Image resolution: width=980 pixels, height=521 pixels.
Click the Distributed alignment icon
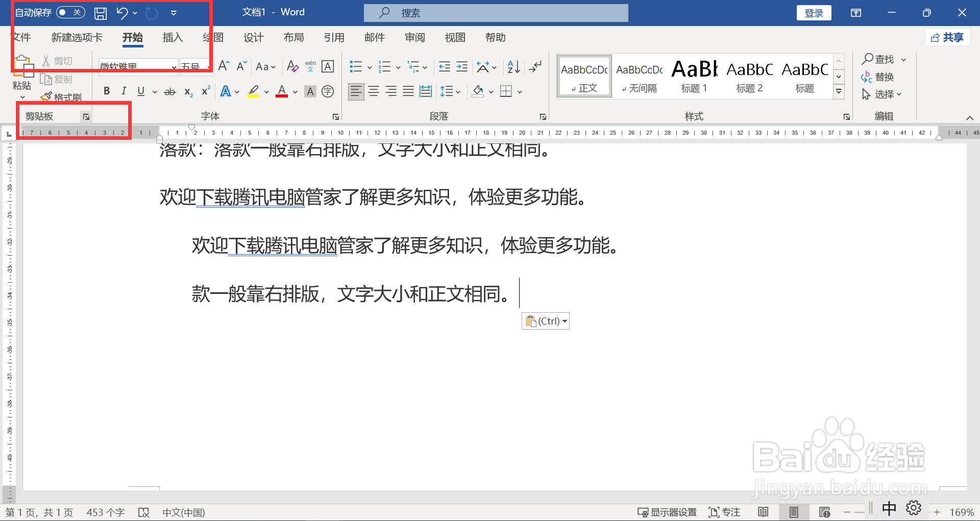(426, 91)
